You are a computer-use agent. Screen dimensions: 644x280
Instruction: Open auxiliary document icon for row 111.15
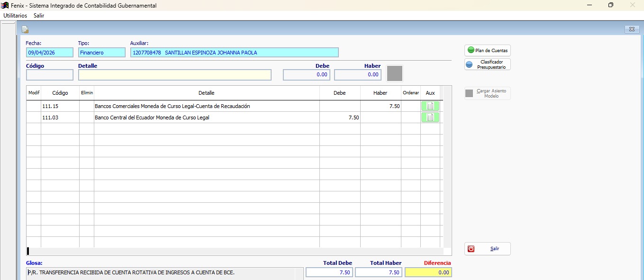tap(430, 106)
